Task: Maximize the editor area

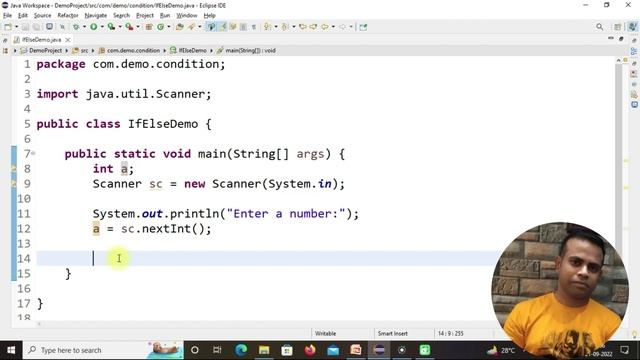Action: 621,39
